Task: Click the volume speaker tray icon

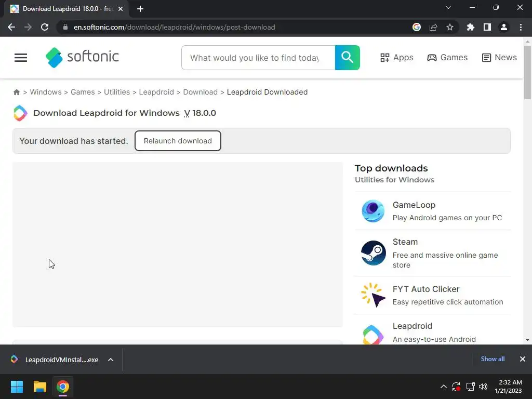Action: click(483, 387)
